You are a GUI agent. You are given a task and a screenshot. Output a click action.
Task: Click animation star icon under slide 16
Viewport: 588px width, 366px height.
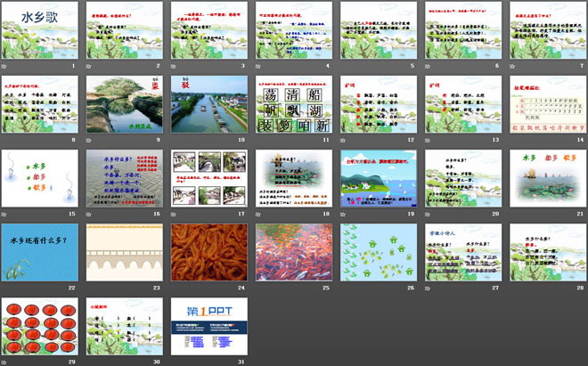tap(89, 215)
